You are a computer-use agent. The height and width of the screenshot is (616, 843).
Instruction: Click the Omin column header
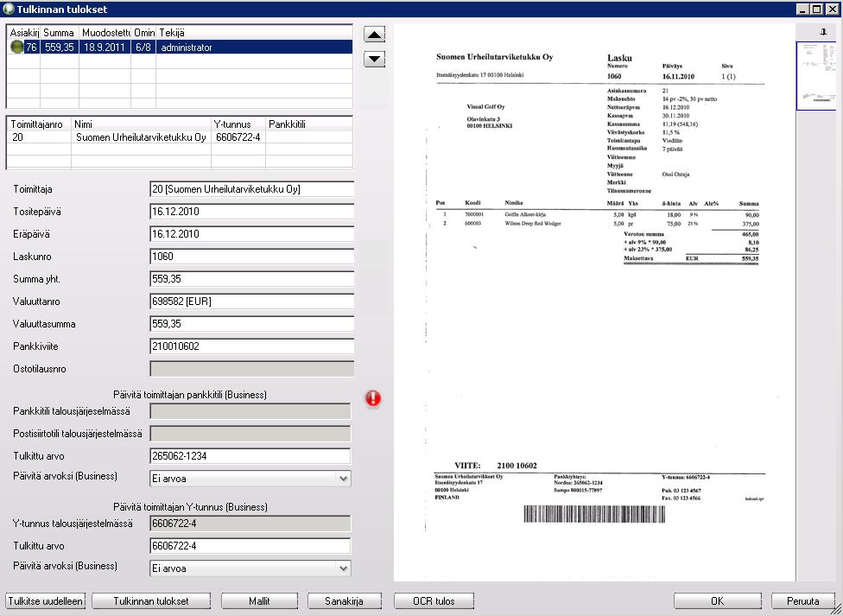tap(143, 33)
